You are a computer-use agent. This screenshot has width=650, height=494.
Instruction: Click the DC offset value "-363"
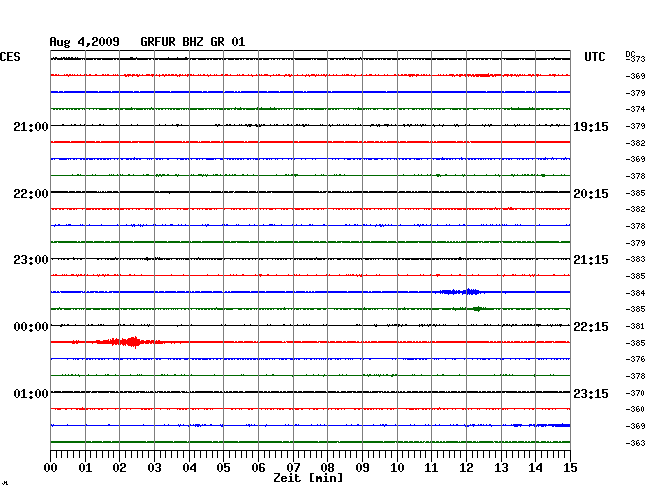[635, 443]
